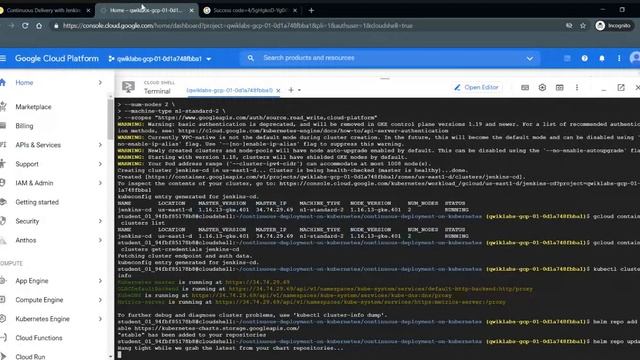
Task: Click the Cloud Shell terminal logo icon
Action: click(x=128, y=87)
